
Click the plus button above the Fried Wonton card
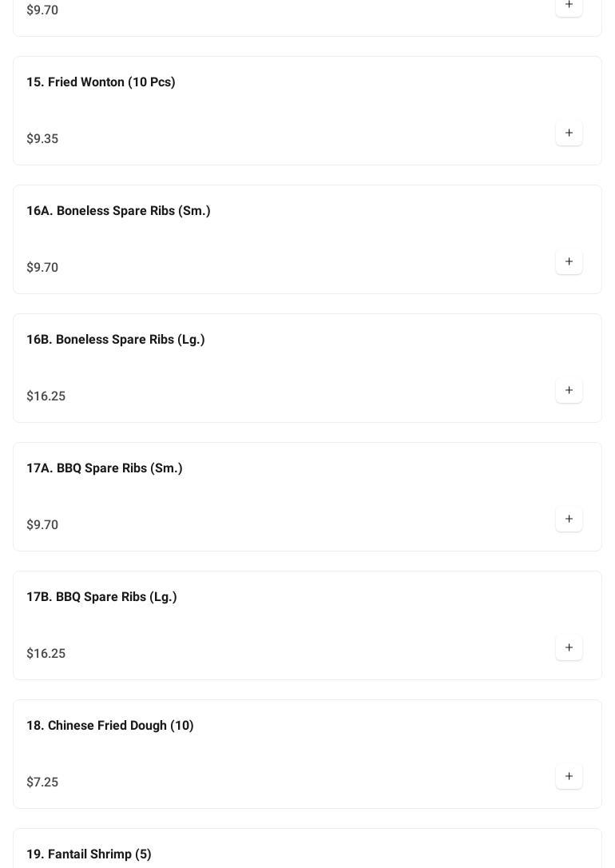569,6
